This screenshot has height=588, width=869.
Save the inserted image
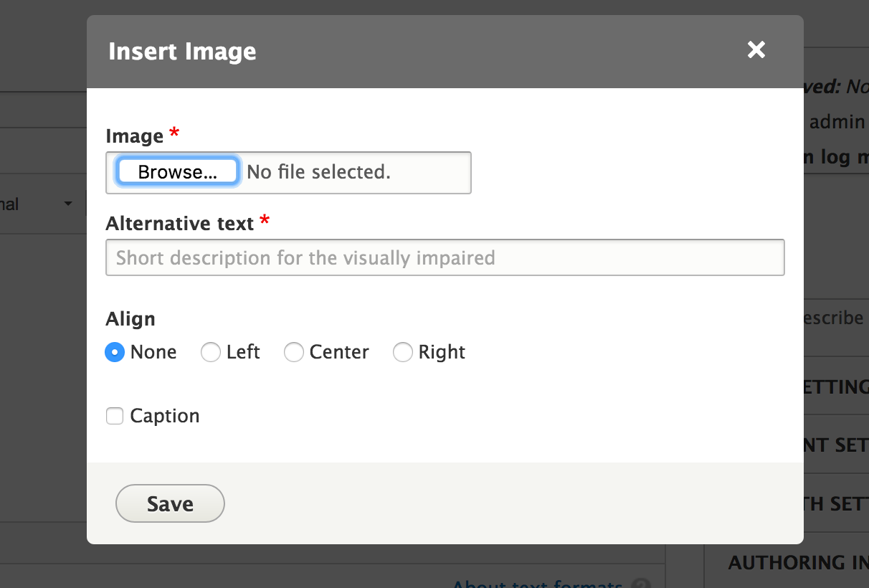pos(169,503)
